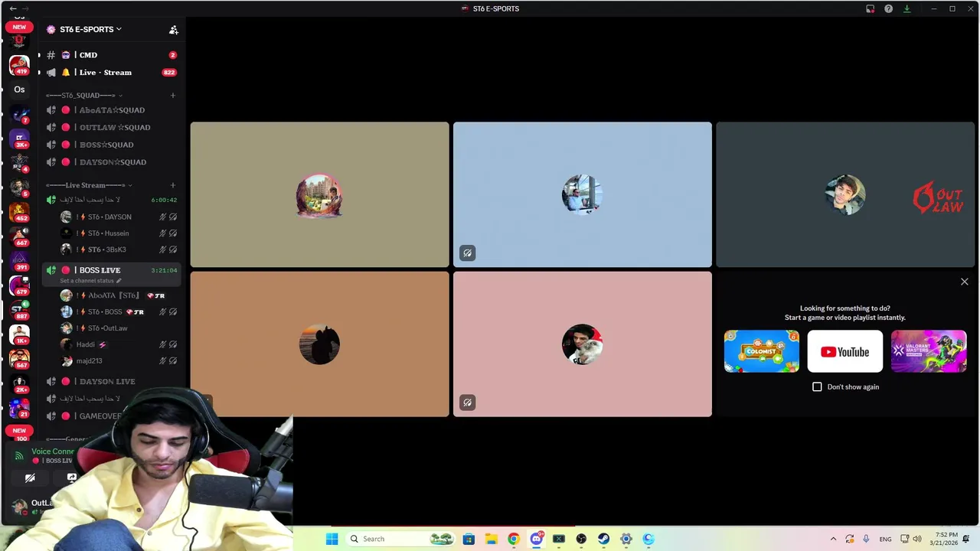Screen dimensions: 980x551
Task: Join the DAYSON SQUAD voice channel
Action: click(x=111, y=162)
